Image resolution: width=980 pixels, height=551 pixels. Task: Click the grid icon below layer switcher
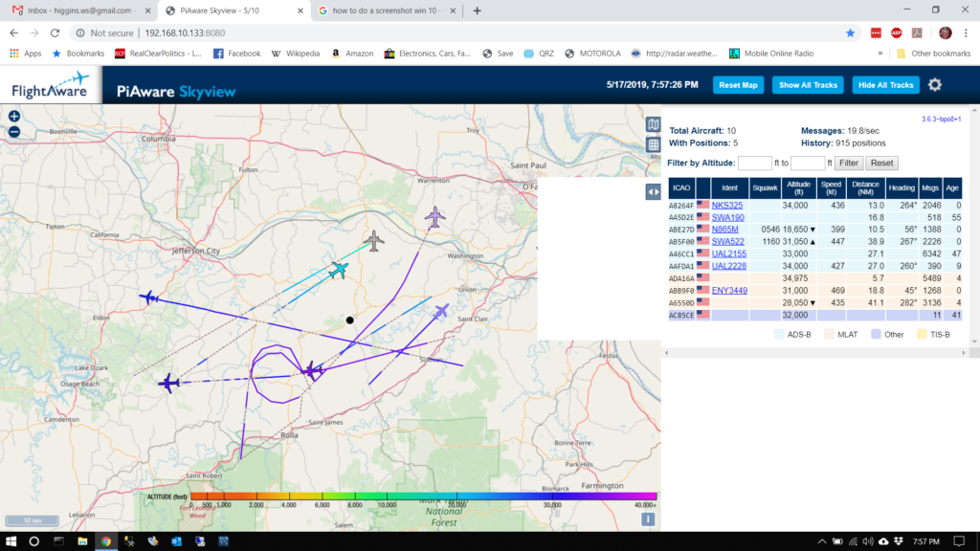(x=653, y=145)
